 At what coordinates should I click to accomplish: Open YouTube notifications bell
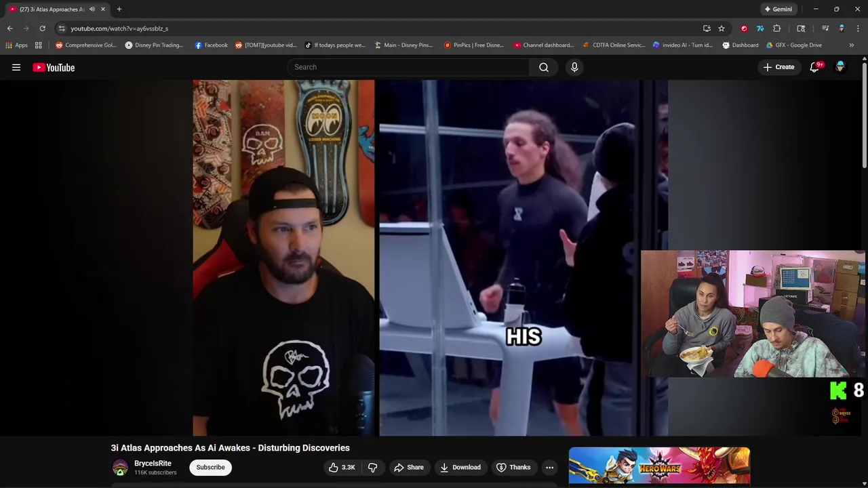point(816,67)
